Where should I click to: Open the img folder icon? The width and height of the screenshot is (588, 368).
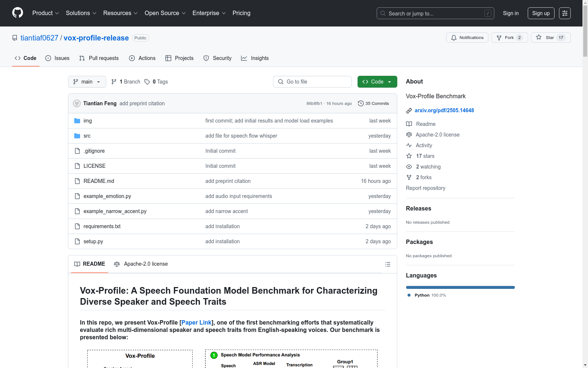coord(77,121)
